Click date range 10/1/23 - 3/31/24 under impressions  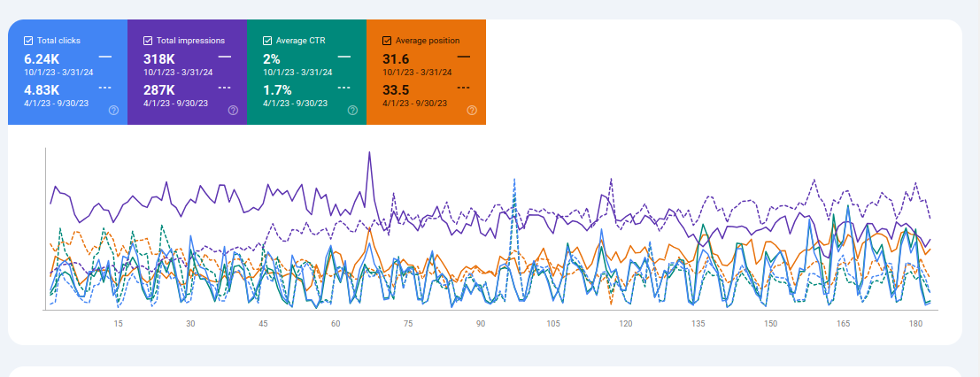pyautogui.click(x=178, y=73)
